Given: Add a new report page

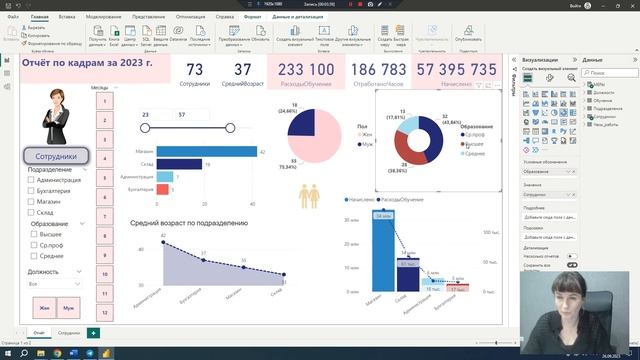Looking at the screenshot, I should (x=93, y=333).
